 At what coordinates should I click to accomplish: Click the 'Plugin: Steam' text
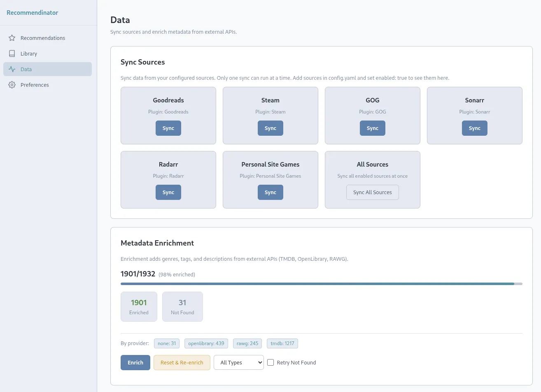coord(270,112)
